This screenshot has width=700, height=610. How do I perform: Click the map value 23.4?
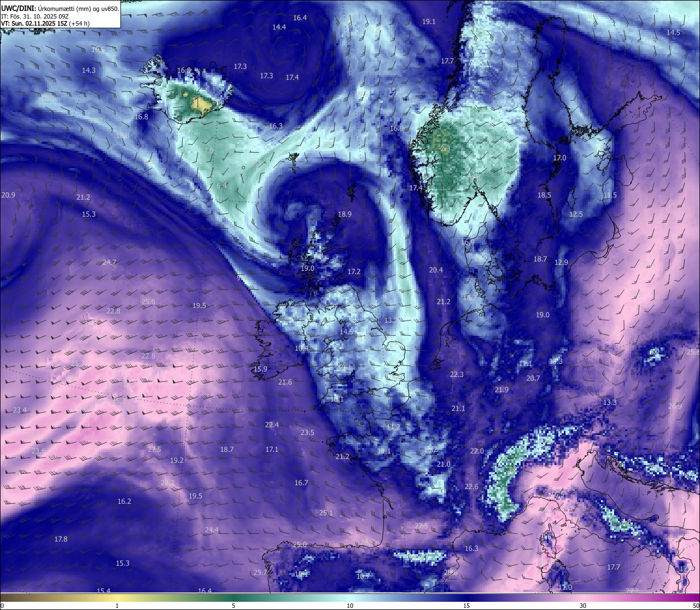coord(20,410)
